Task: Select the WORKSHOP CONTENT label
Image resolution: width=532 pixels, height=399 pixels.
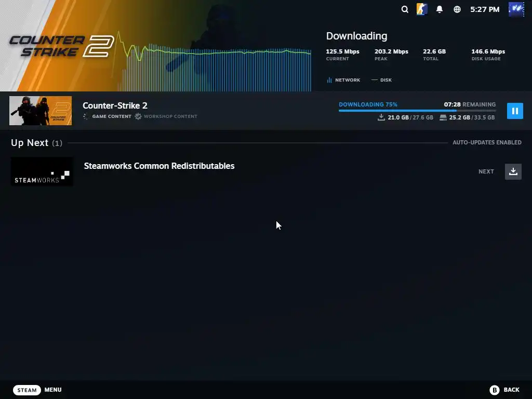Action: [170, 116]
